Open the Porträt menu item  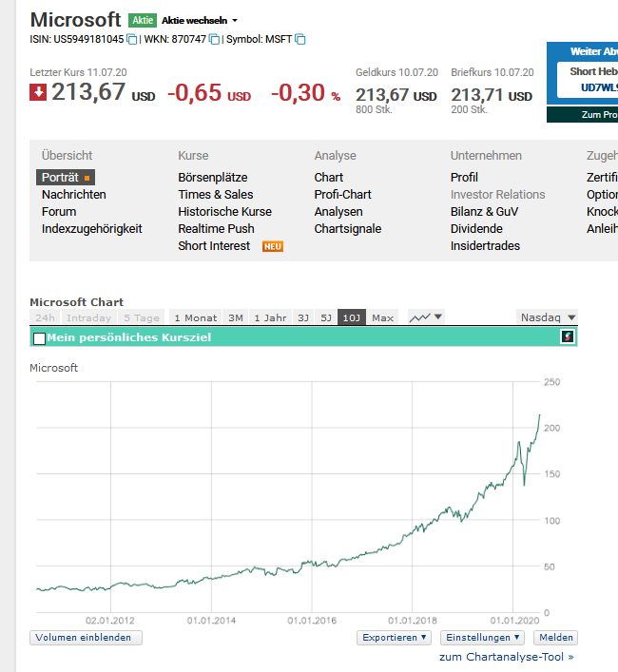click(x=66, y=178)
